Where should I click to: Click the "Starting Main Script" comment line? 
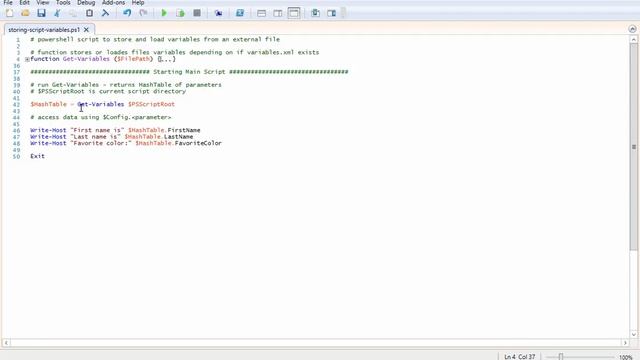click(189, 72)
